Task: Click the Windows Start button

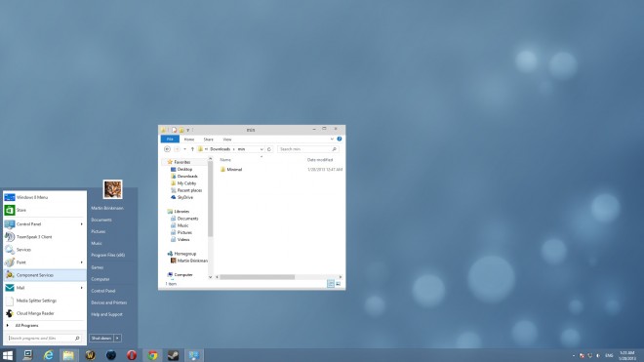Action: pos(8,355)
